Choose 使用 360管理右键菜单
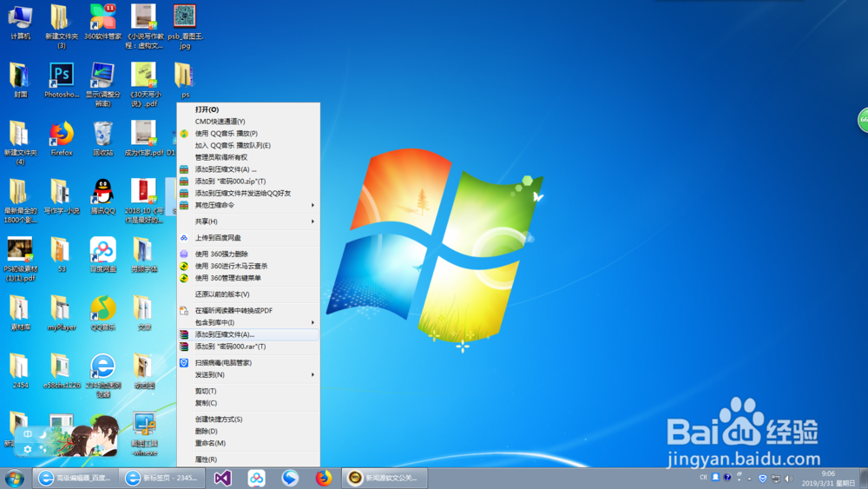 248,278
